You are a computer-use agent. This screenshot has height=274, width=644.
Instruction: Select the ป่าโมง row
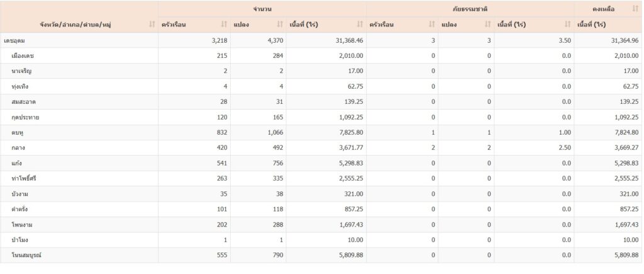click(19, 240)
